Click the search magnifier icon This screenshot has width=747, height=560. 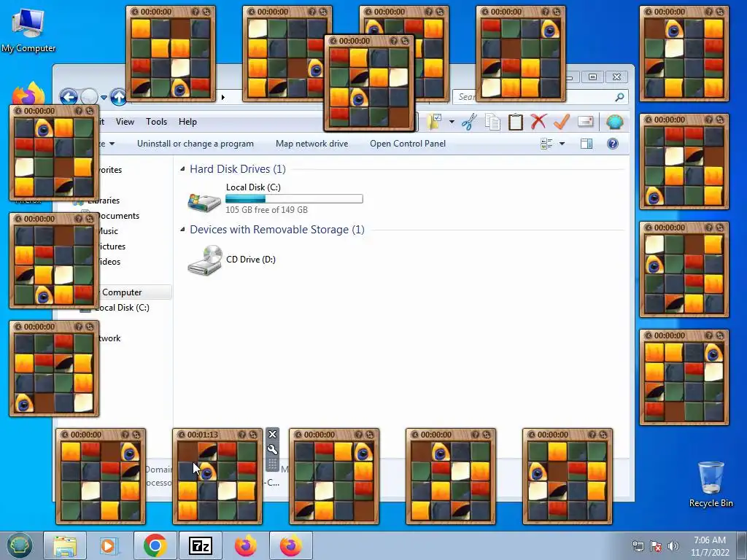(619, 97)
